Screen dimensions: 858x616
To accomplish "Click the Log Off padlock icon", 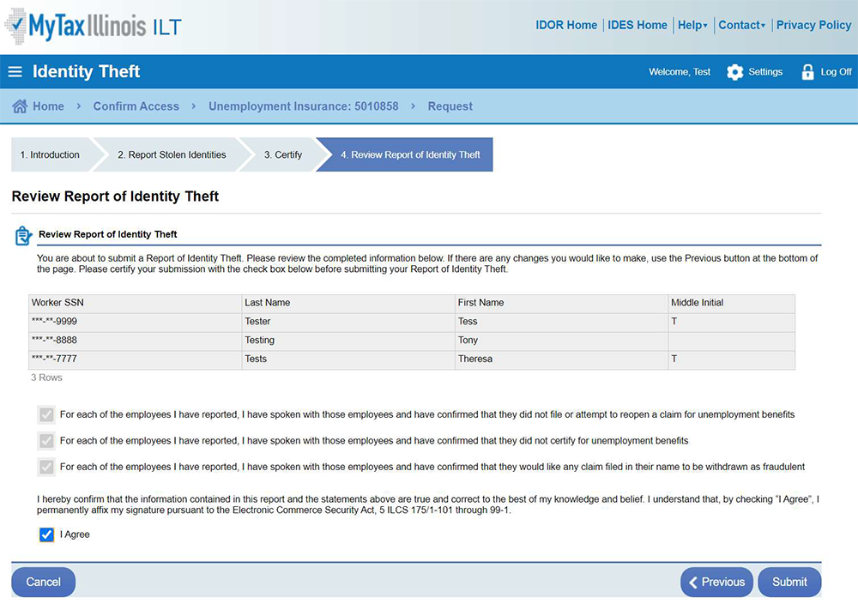I will pos(807,72).
